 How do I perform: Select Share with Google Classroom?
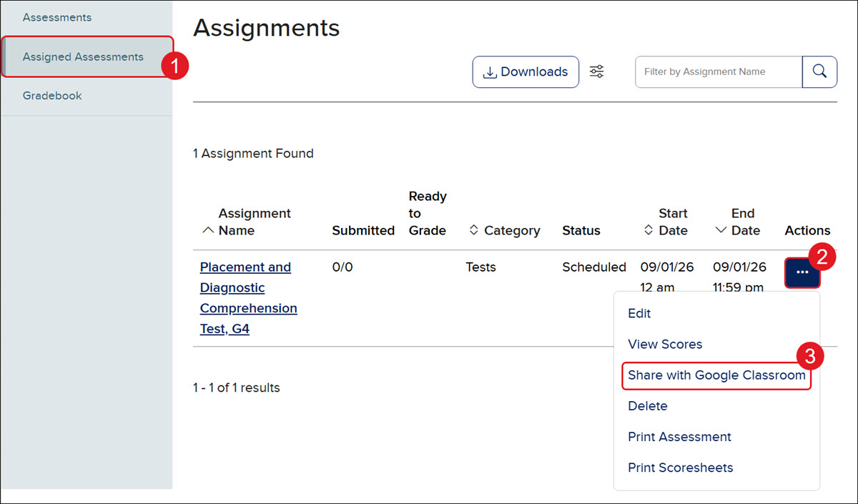[716, 375]
